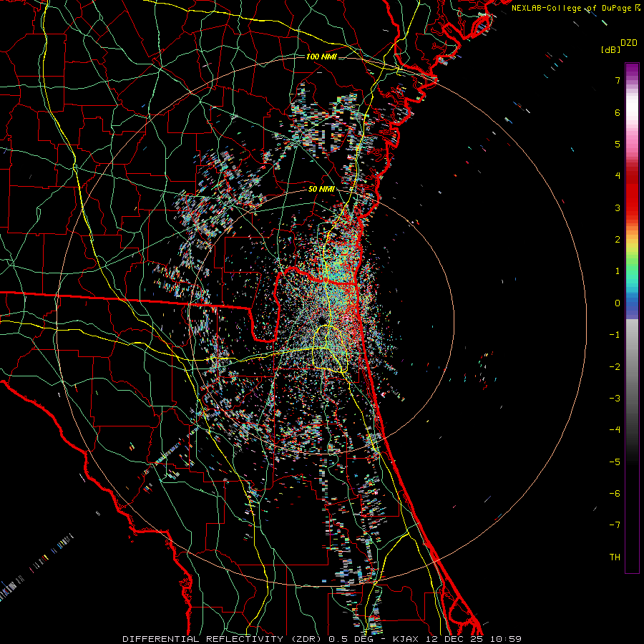Click the KJAX station identifier in the caption

click(x=406, y=639)
